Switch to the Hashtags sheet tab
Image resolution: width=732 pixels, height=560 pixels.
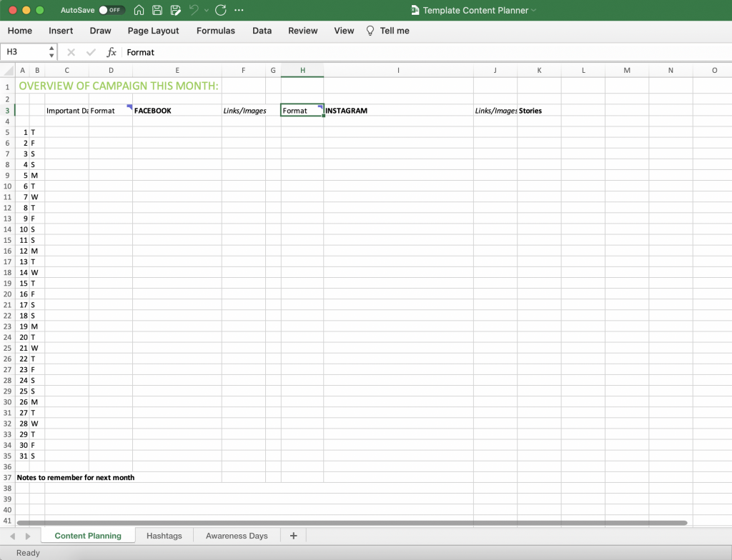point(164,536)
